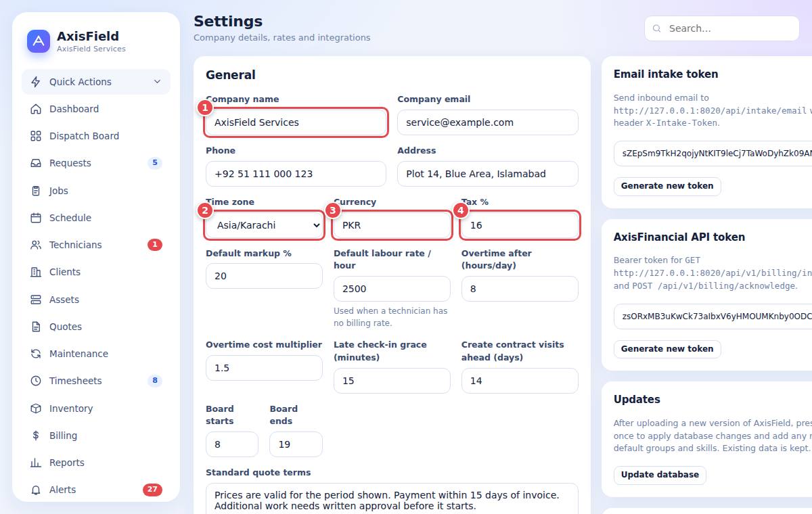The width and height of the screenshot is (812, 514).
Task: Open the Time zone dropdown
Action: [264, 225]
